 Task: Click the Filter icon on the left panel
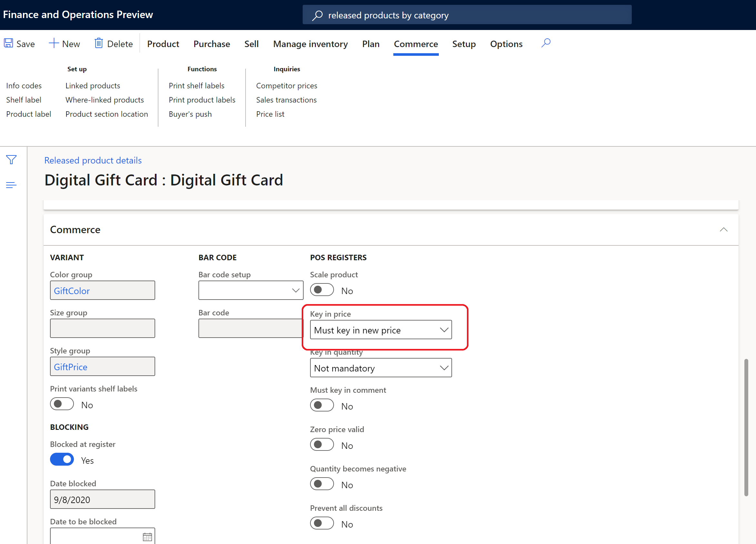[11, 160]
